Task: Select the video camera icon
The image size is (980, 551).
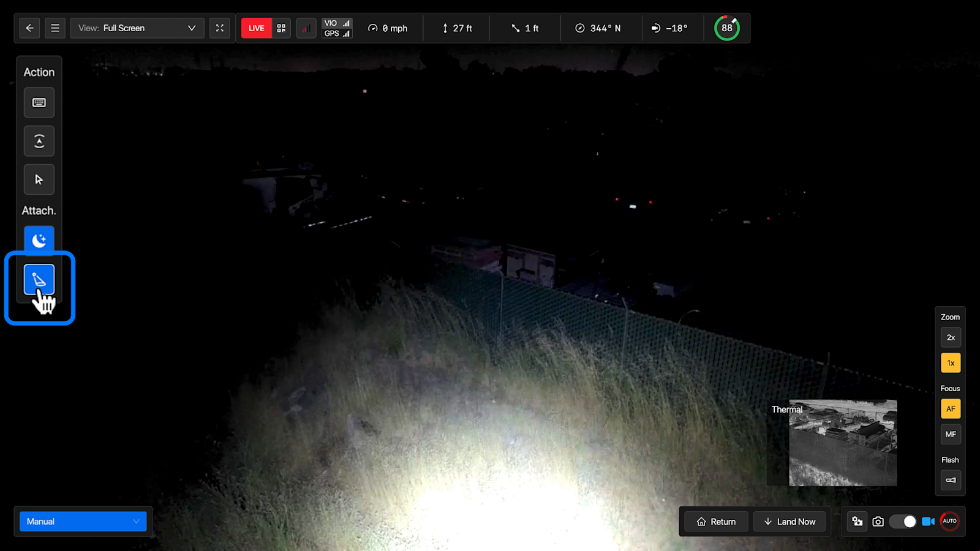Action: tap(928, 522)
